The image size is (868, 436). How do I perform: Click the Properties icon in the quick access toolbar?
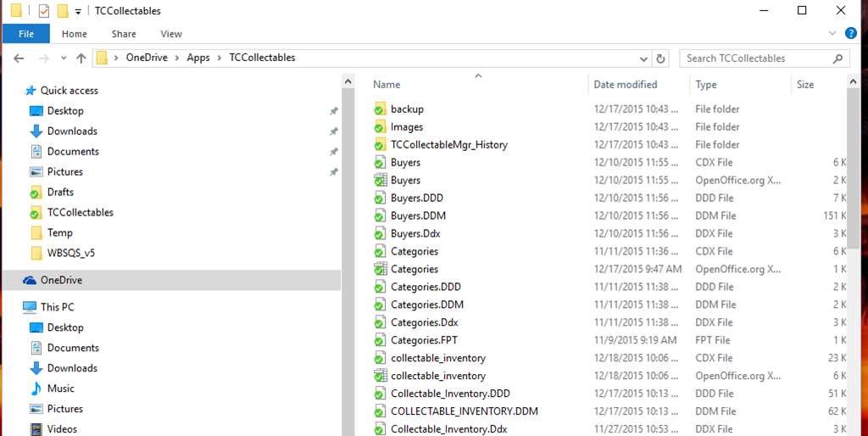tap(43, 11)
